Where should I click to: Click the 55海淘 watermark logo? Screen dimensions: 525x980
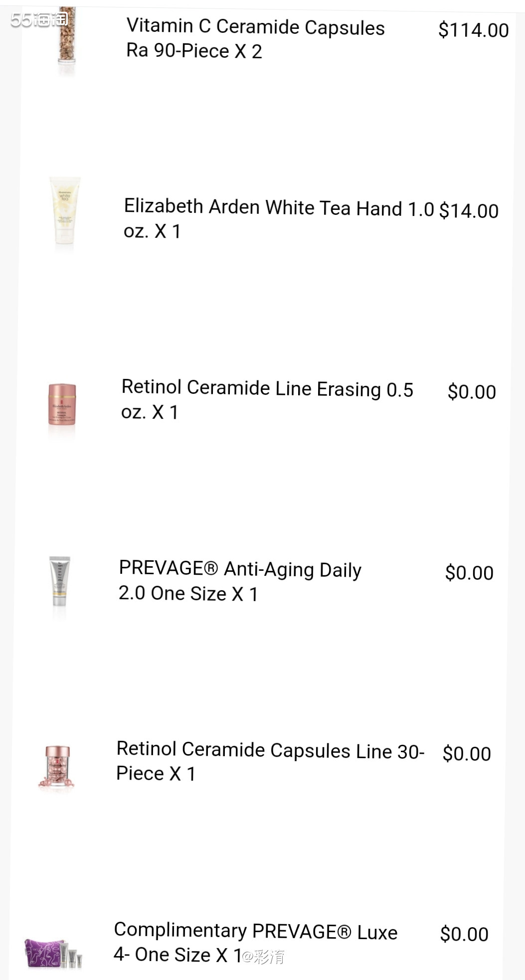[x=39, y=19]
